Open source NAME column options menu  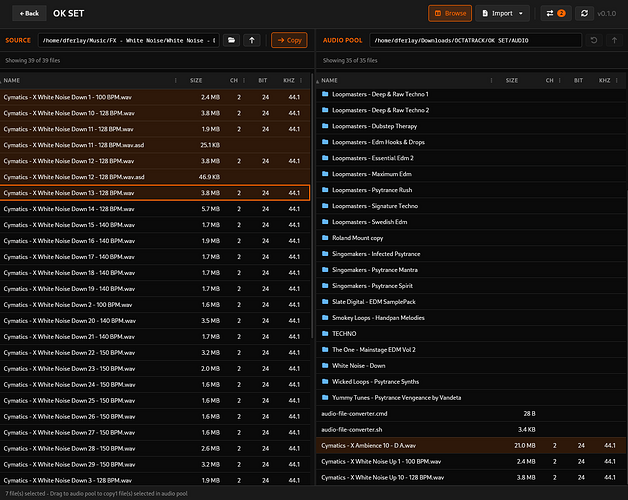click(x=175, y=81)
